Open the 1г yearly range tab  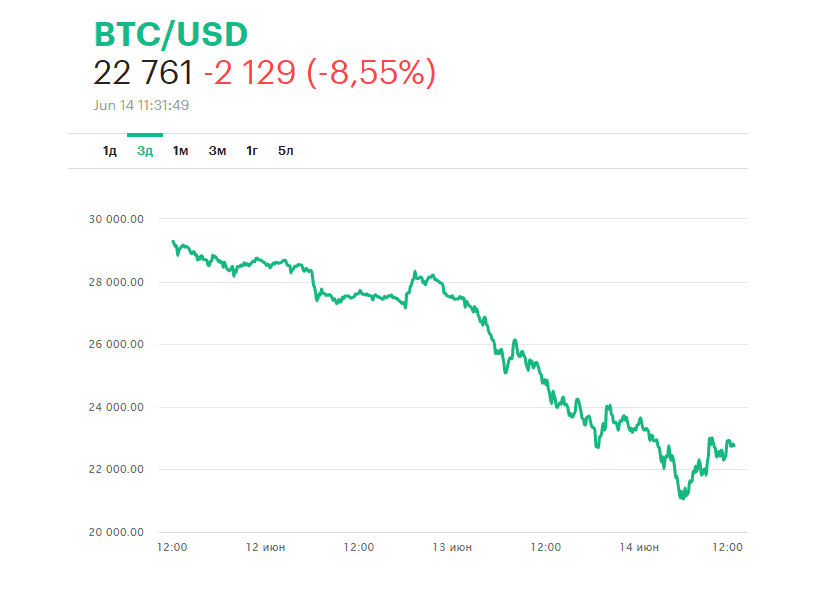coord(253,151)
